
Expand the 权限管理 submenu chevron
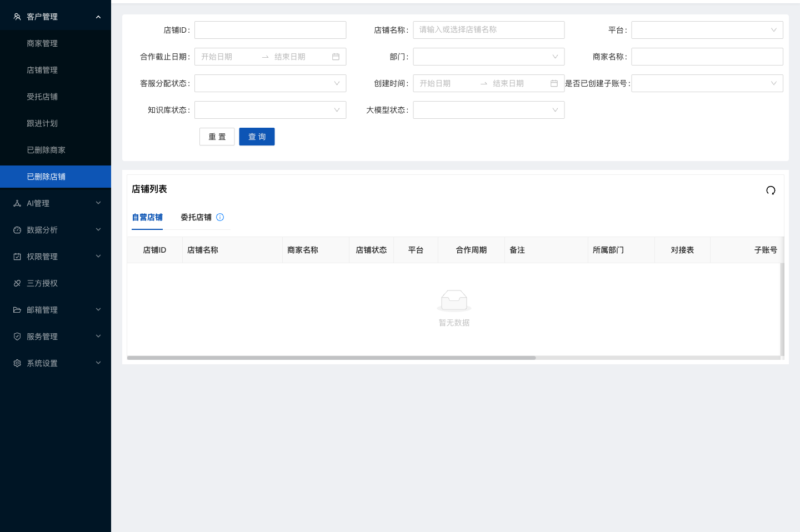pos(98,257)
